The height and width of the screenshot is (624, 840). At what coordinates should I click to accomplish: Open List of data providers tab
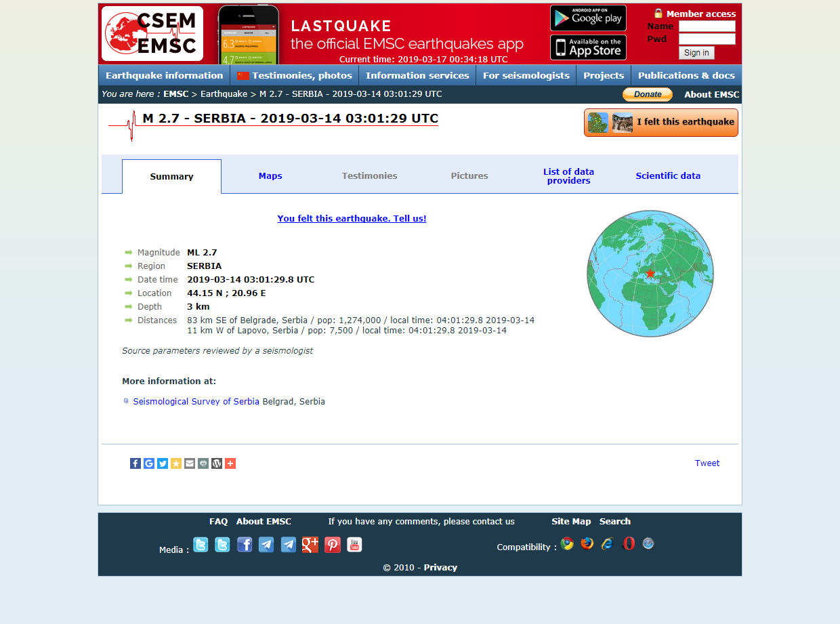pyautogui.click(x=568, y=176)
